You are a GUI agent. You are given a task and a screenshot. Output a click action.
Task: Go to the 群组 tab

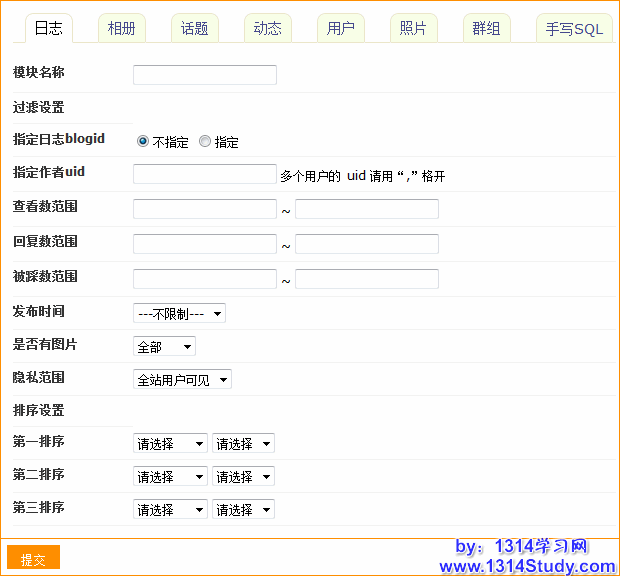[x=486, y=29]
